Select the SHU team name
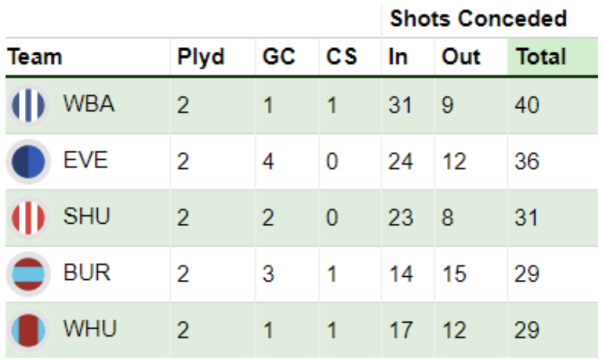Image resolution: width=603 pixels, height=364 pixels. click(x=87, y=216)
